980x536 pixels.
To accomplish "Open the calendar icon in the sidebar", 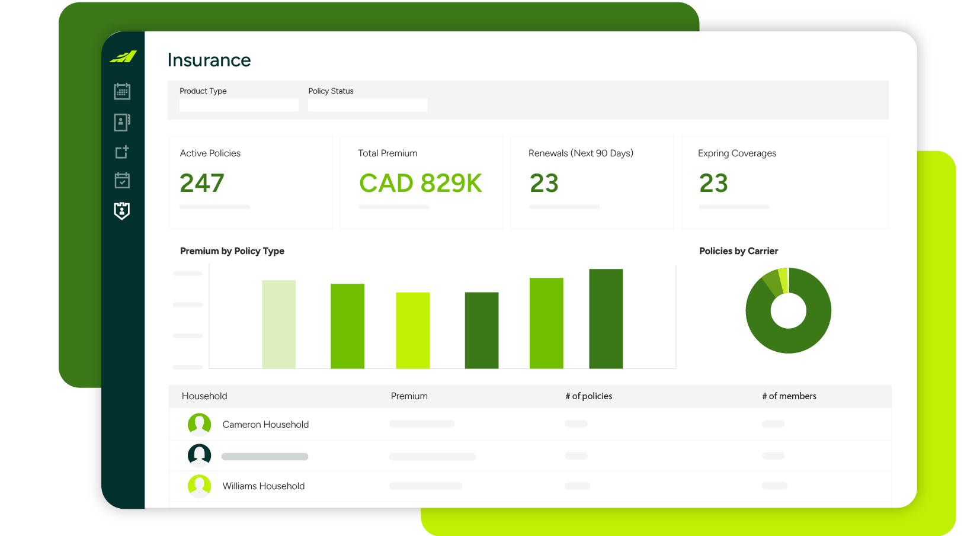I will coord(121,91).
